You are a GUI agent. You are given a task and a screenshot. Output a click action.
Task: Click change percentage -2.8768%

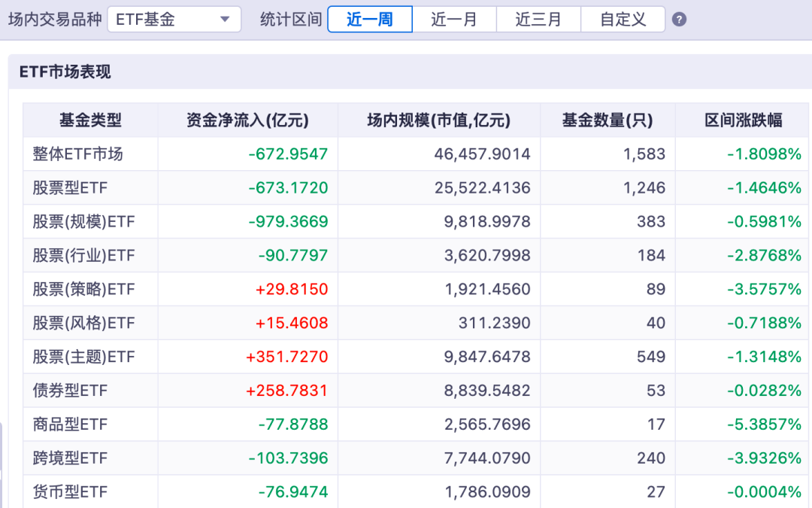(x=765, y=256)
